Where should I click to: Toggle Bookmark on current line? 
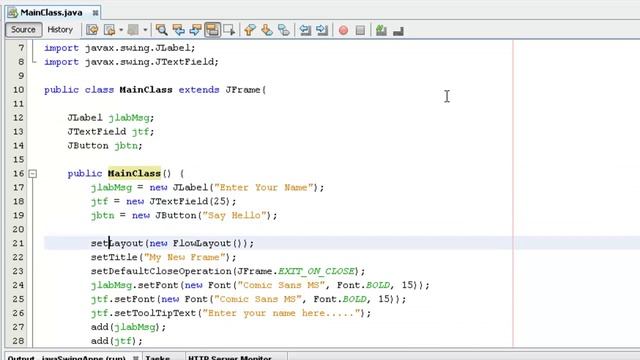[284, 30]
